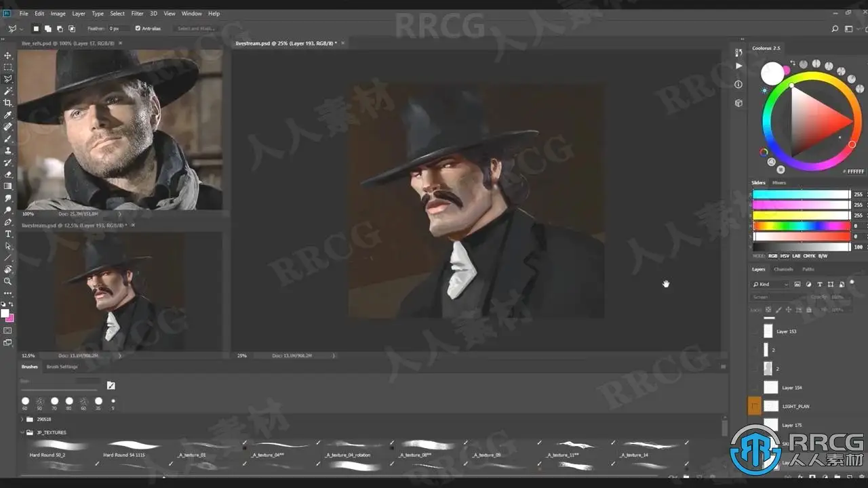
Task: Expand the 290518 brush folder
Action: pyautogui.click(x=22, y=420)
